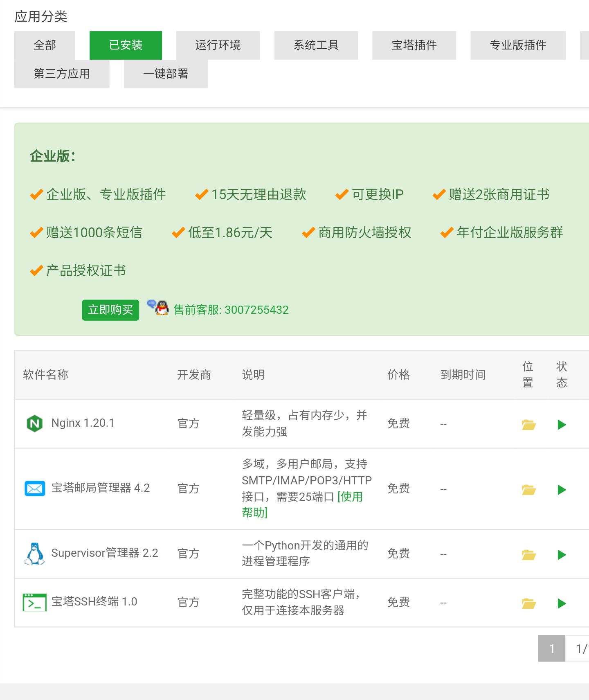Click 可更换IP feature text
The image size is (589, 700).
378,194
